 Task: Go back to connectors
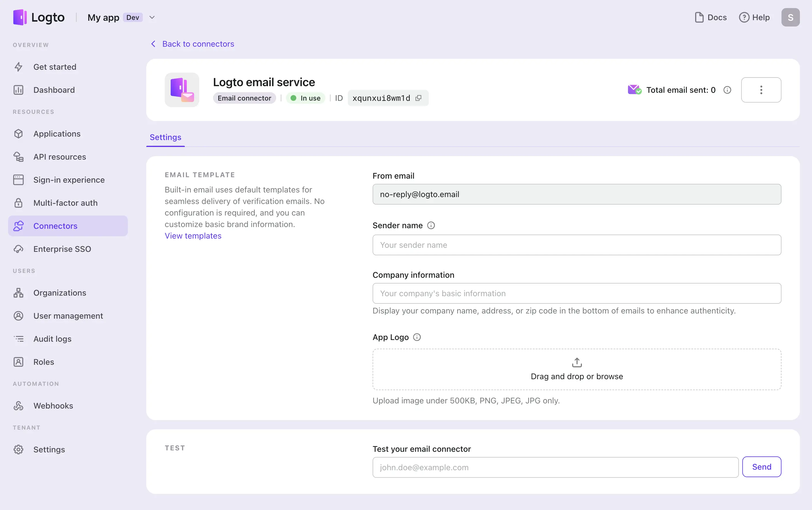click(x=192, y=44)
